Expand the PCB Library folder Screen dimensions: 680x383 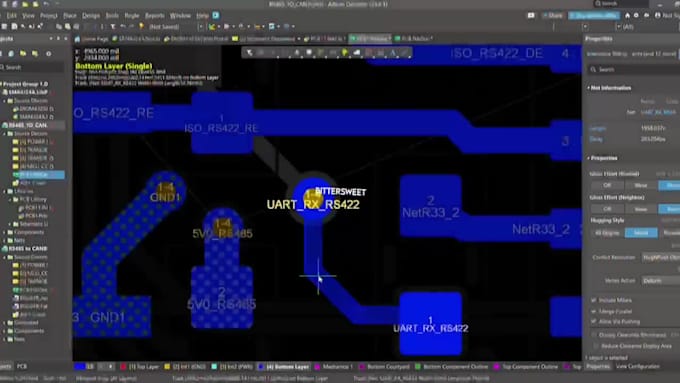10,200
